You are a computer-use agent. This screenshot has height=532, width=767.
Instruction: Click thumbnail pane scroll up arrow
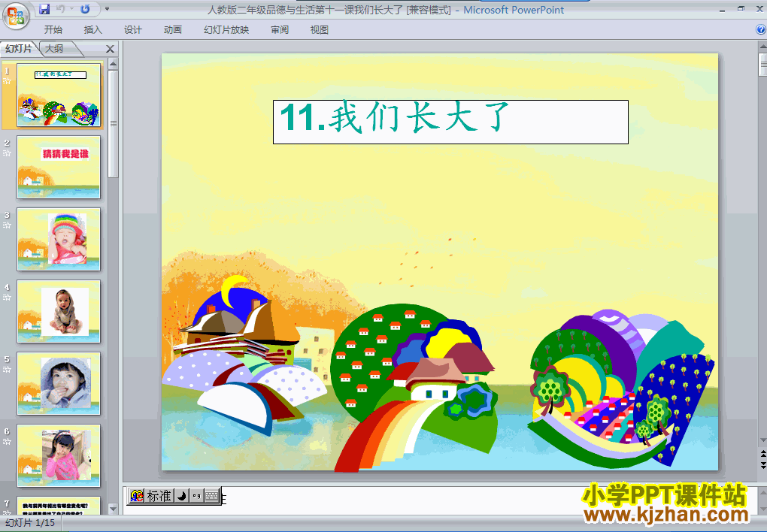[113, 64]
